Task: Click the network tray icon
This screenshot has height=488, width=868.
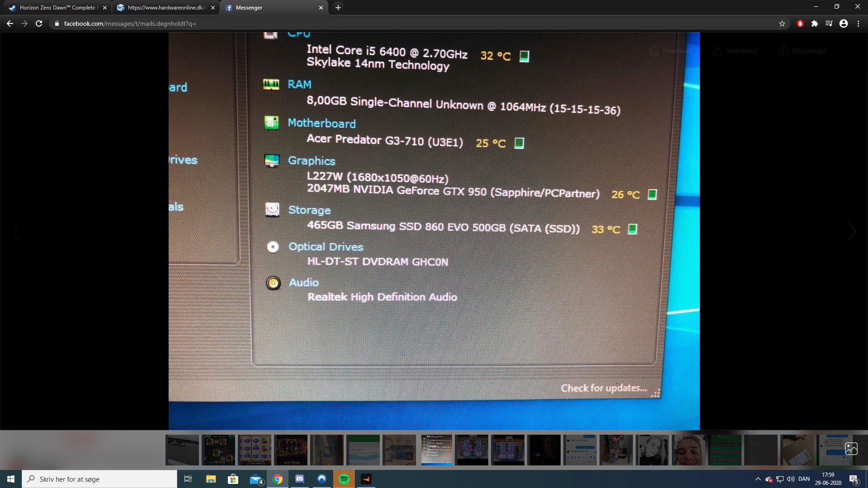Action: pos(780,479)
